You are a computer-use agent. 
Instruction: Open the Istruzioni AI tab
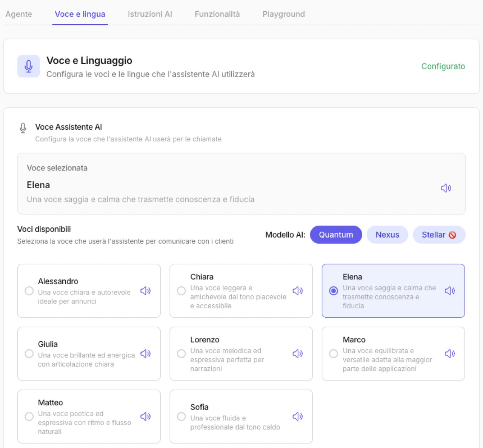(x=150, y=14)
